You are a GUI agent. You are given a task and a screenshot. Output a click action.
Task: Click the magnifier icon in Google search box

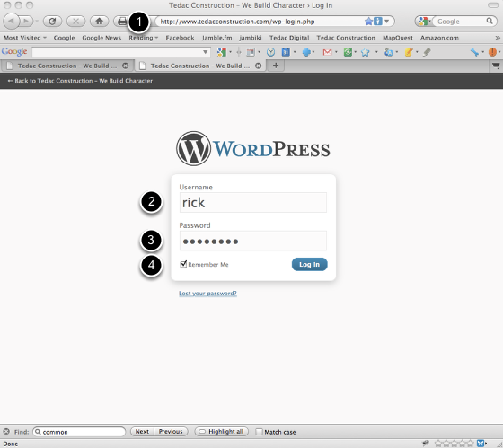click(x=490, y=22)
